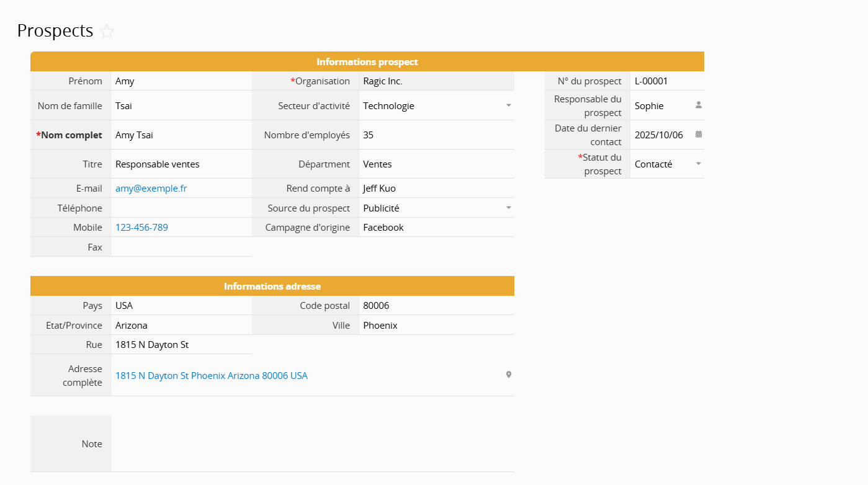868x485 pixels.
Task: Star the Prospects page as favorite
Action: pos(107,32)
